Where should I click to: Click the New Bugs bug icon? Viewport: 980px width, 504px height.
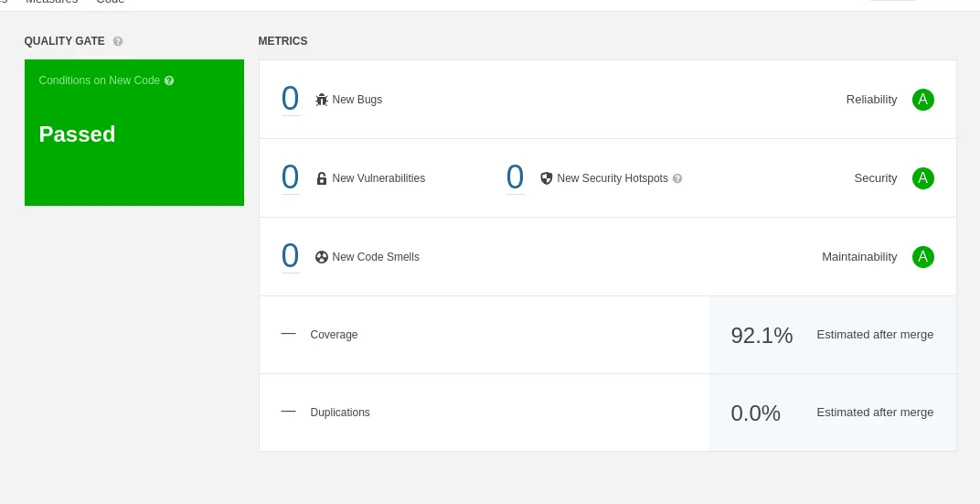pyautogui.click(x=322, y=100)
